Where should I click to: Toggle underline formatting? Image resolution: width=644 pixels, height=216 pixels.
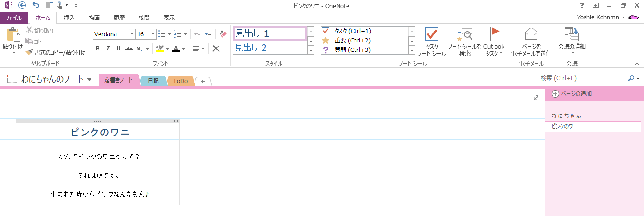tap(118, 49)
